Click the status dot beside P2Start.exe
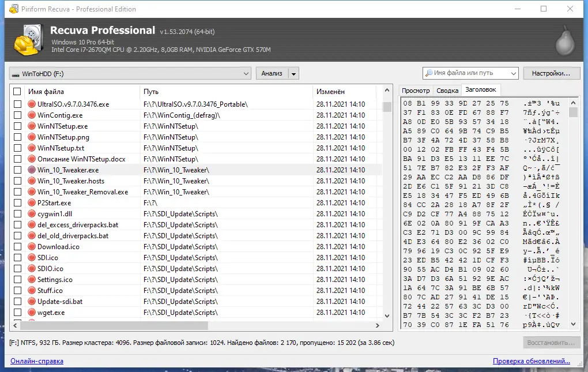This screenshot has width=588, height=372. tap(32, 203)
